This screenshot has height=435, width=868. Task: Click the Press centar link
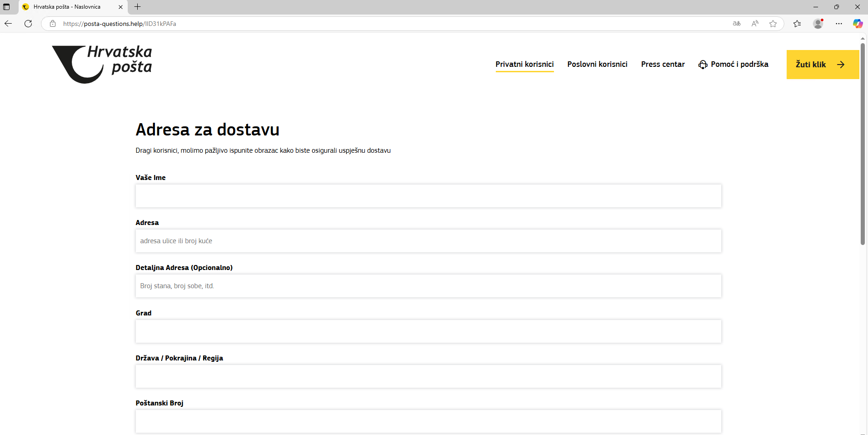[x=663, y=64]
